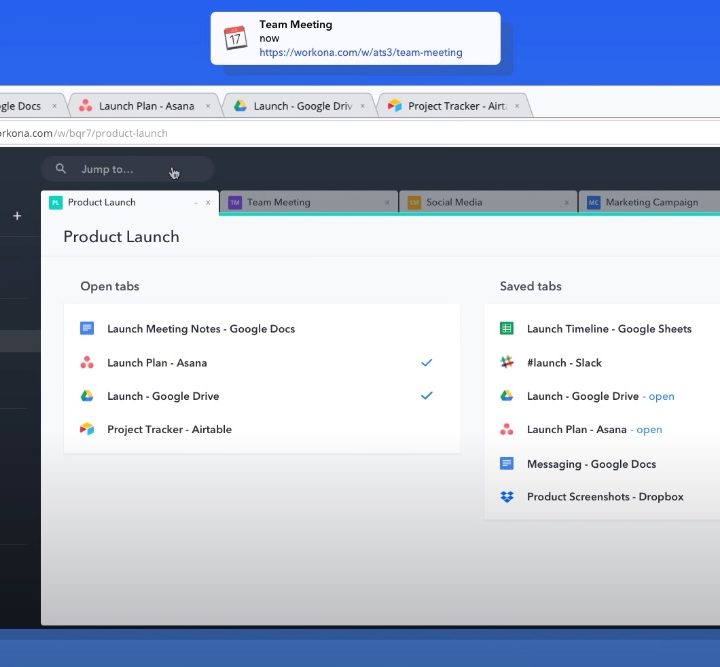Click Google Drive icon in Saved tabs

pyautogui.click(x=506, y=396)
